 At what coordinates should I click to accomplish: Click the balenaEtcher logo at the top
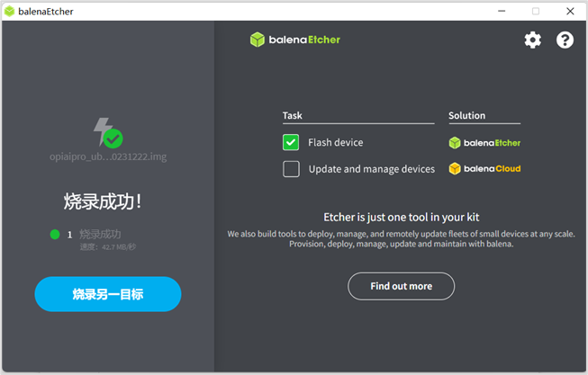pos(294,40)
